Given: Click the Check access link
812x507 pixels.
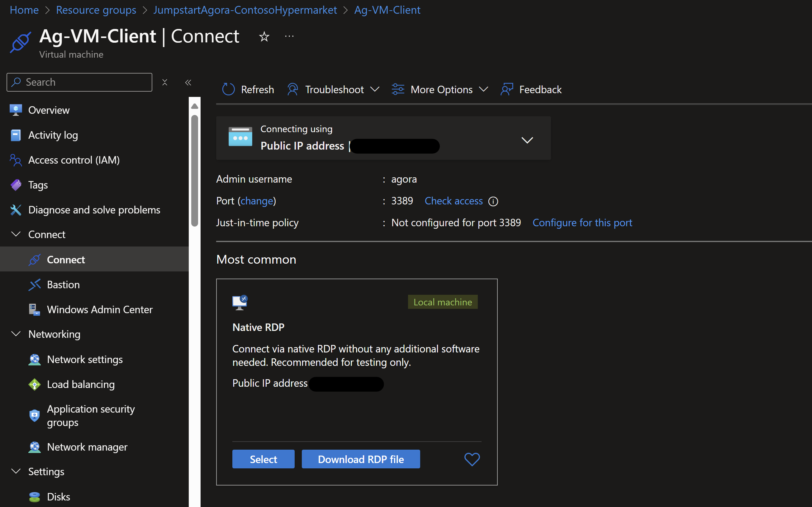Looking at the screenshot, I should pyautogui.click(x=453, y=201).
